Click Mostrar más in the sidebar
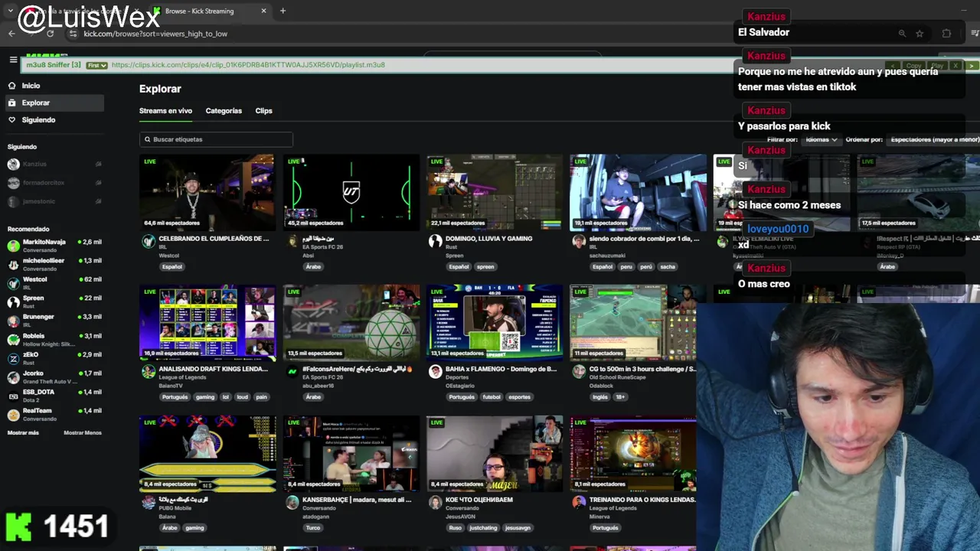Viewport: 980px width, 551px height. (23, 433)
